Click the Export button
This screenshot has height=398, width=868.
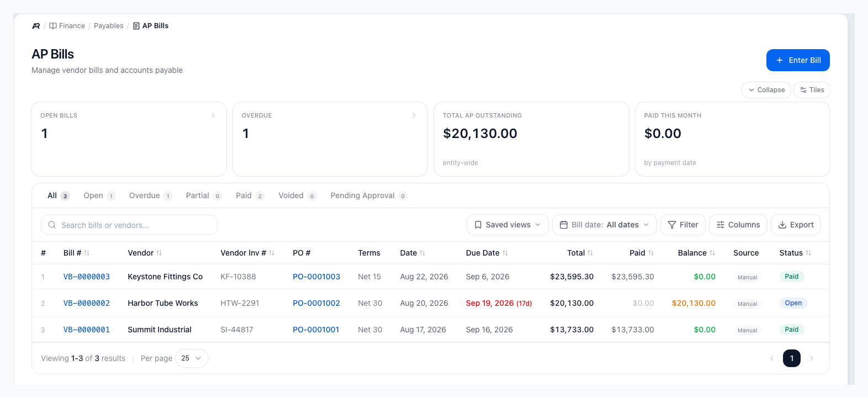click(796, 225)
